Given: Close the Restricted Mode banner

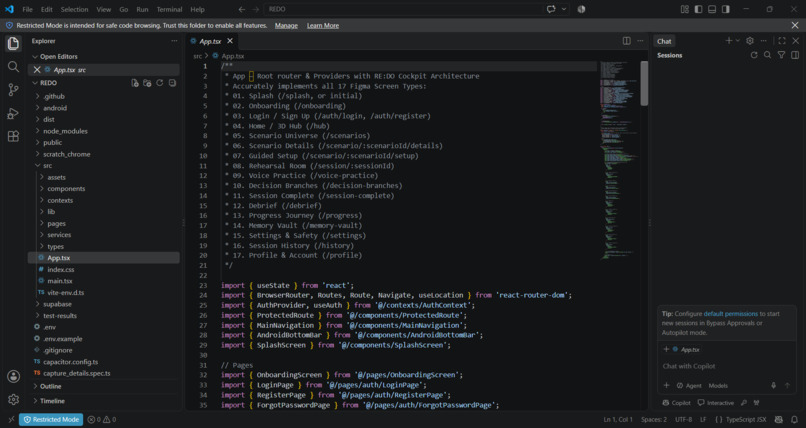Looking at the screenshot, I should point(795,25).
